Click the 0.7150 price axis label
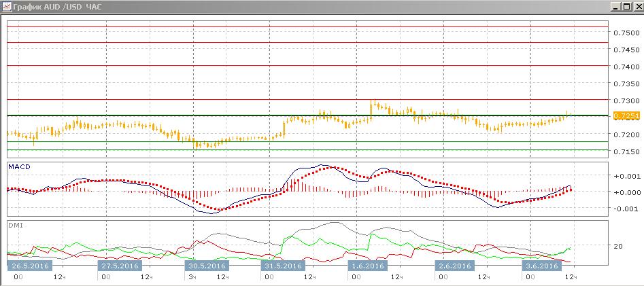 click(626, 152)
